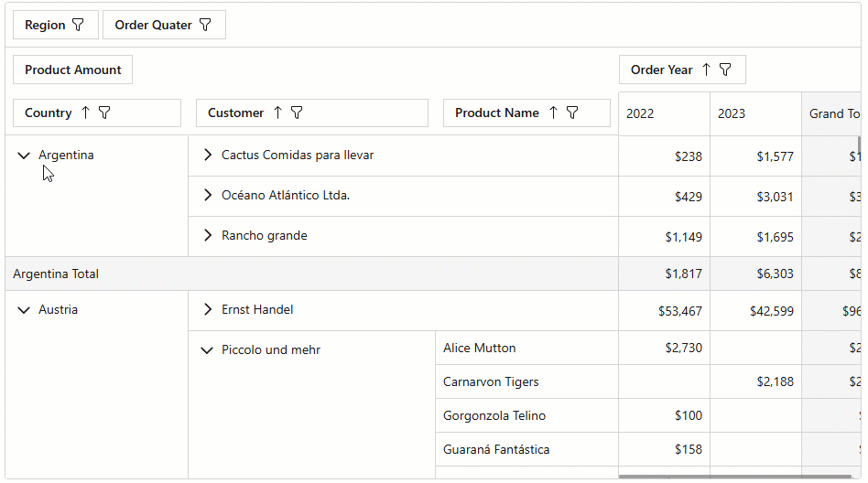This screenshot has height=483, width=868.
Task: Toggle the Order Year sort arrow
Action: point(706,70)
